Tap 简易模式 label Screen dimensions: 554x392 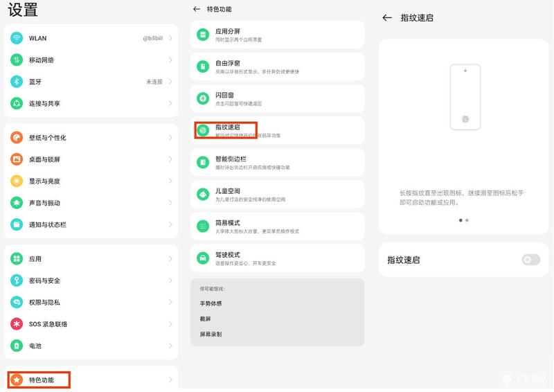[228, 223]
